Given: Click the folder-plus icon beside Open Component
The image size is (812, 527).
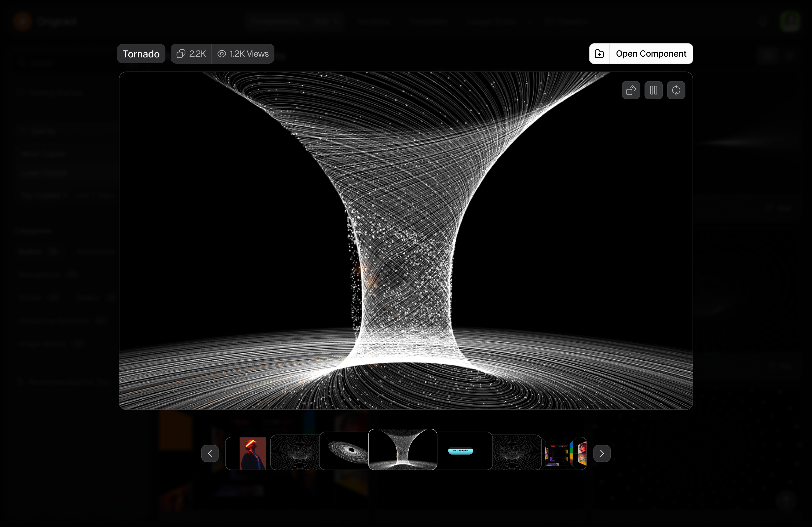Looking at the screenshot, I should click(x=599, y=53).
